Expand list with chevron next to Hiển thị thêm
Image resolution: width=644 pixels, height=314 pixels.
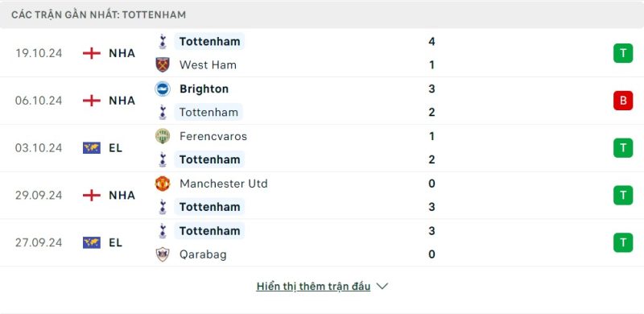click(x=382, y=286)
